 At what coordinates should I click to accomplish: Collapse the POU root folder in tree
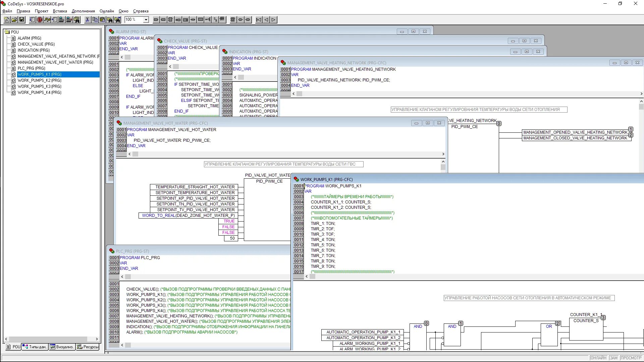click(7, 32)
